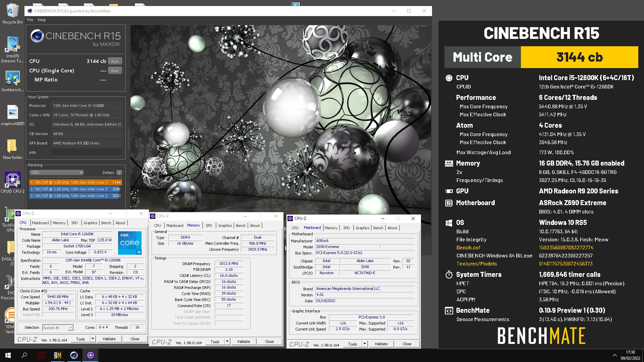
Task: Run the CPU multi-core benchmark
Action: 115,61
